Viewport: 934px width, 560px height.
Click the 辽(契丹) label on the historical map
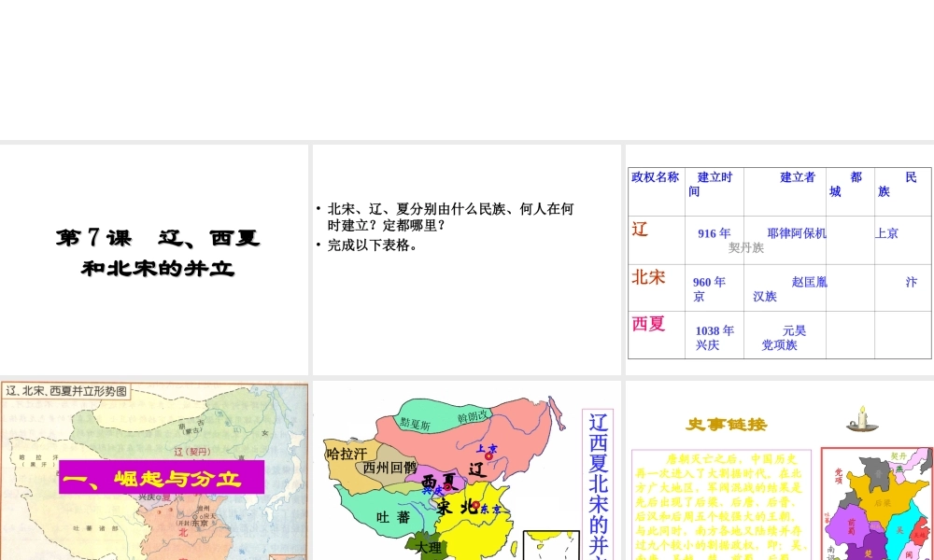click(x=191, y=452)
